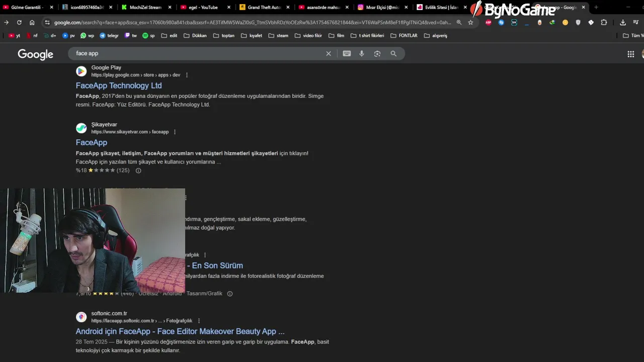Reload the page with the refresh icon
Screen dimensions: 644x362
pyautogui.click(x=19, y=23)
